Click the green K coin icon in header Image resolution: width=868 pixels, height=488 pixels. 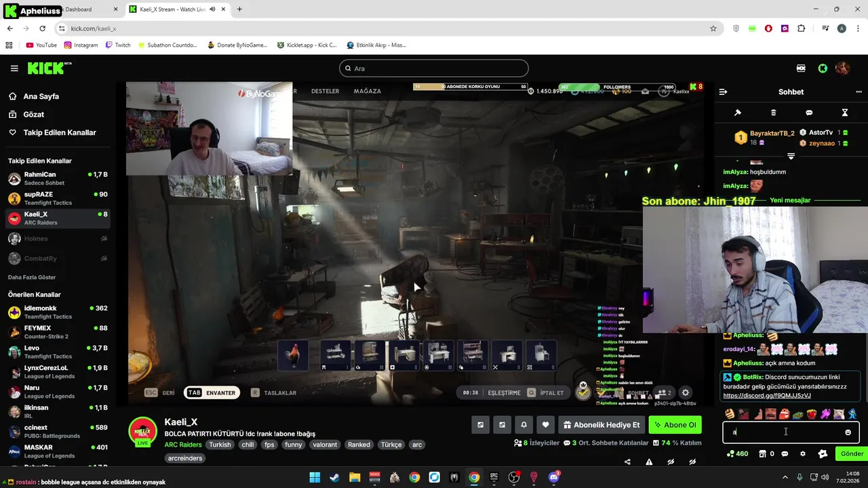coord(823,68)
